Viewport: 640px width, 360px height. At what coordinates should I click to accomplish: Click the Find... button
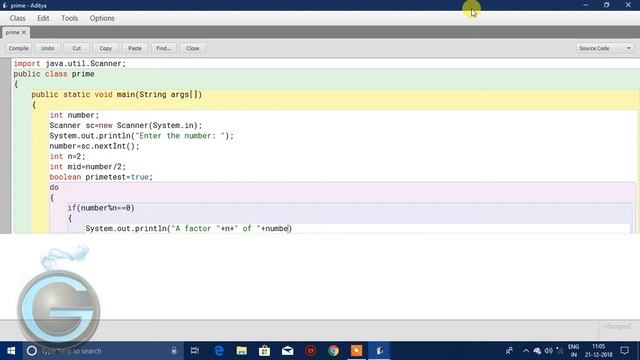pos(164,48)
